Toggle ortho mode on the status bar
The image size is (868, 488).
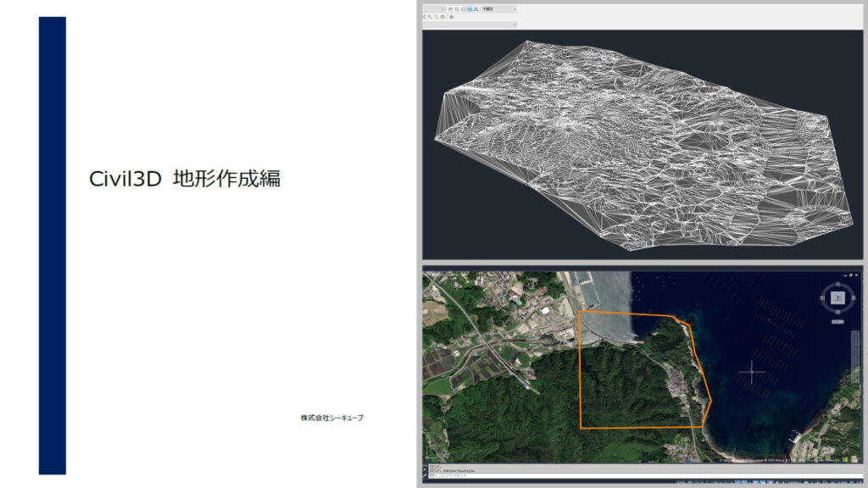pyautogui.click(x=731, y=481)
